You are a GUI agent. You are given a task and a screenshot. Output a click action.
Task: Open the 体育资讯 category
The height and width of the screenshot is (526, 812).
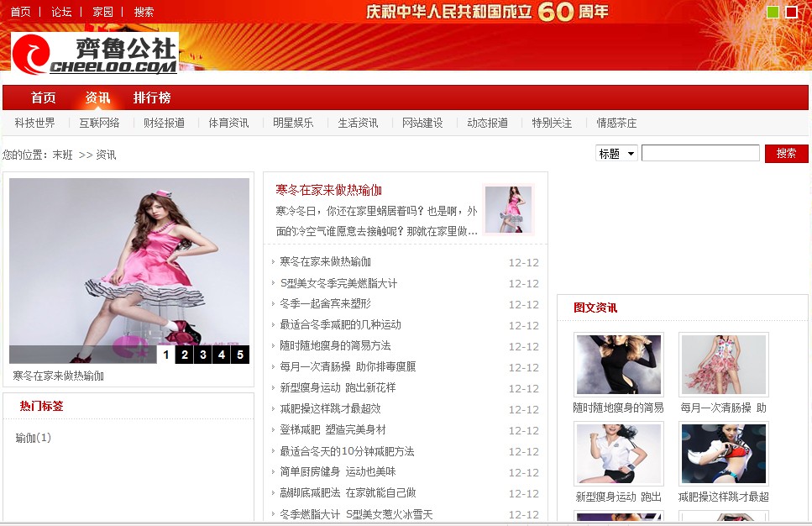[x=229, y=123]
